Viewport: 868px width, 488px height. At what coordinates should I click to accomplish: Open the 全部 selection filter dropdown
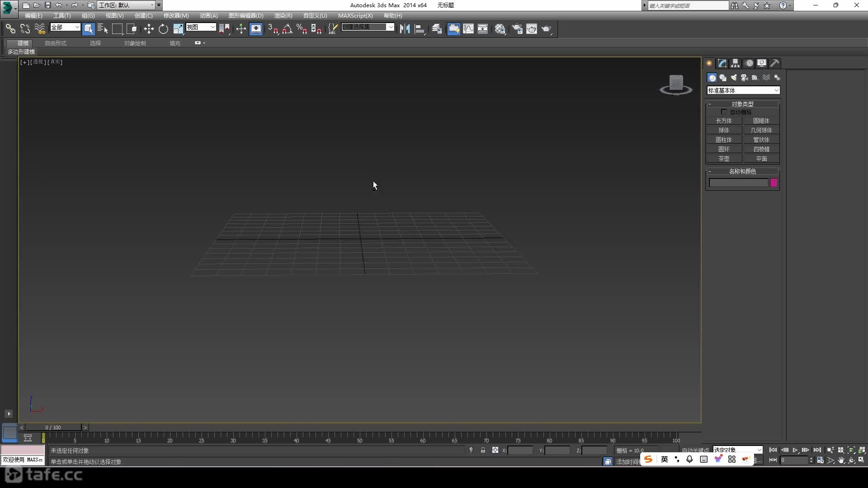65,27
